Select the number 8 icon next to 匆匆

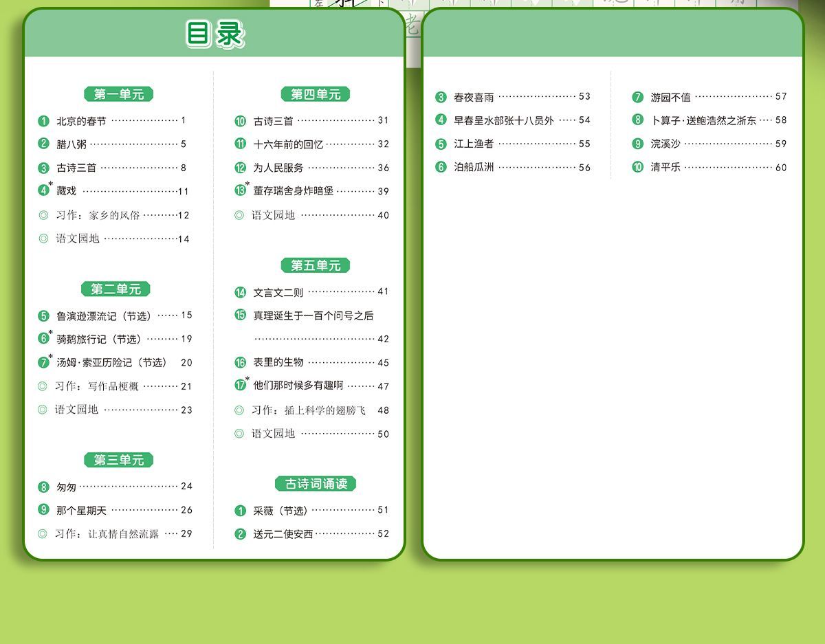[x=43, y=487]
